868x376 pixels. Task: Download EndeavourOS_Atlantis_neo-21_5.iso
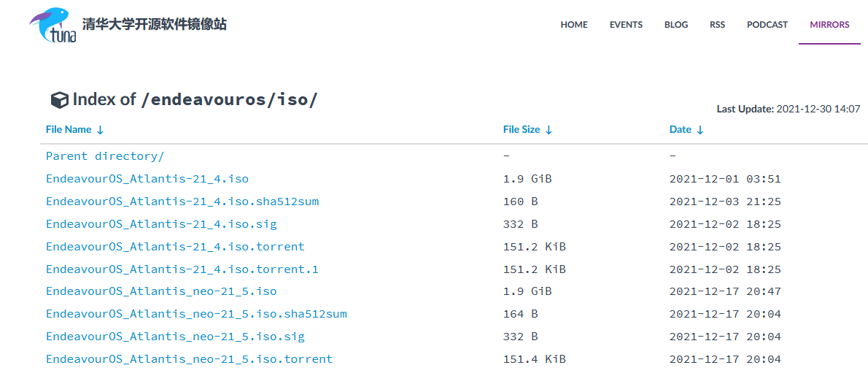click(161, 291)
